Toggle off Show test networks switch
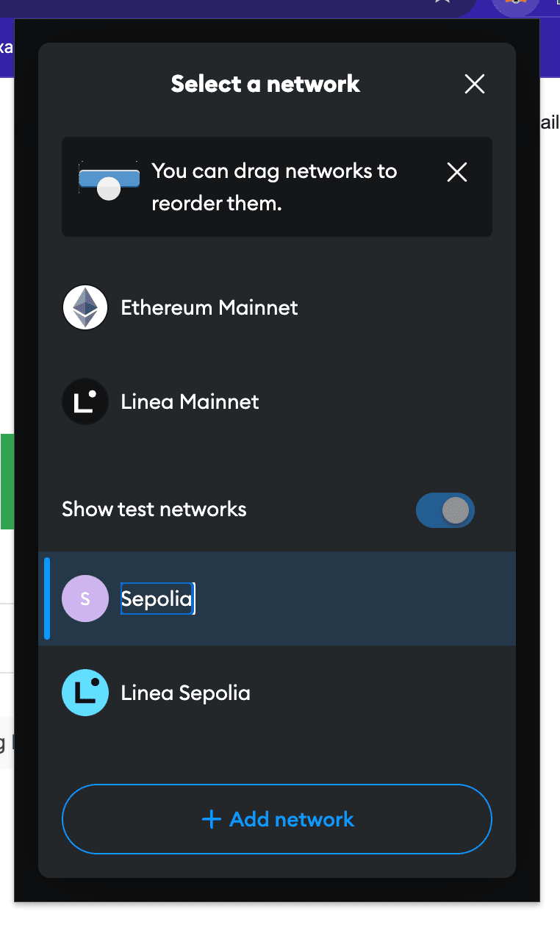The image size is (560, 925). [x=445, y=510]
